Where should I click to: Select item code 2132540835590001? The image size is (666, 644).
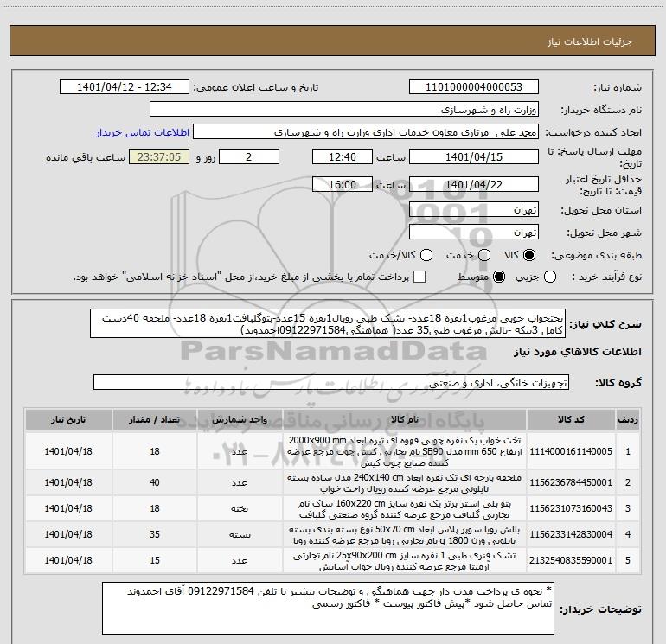pos(571,560)
